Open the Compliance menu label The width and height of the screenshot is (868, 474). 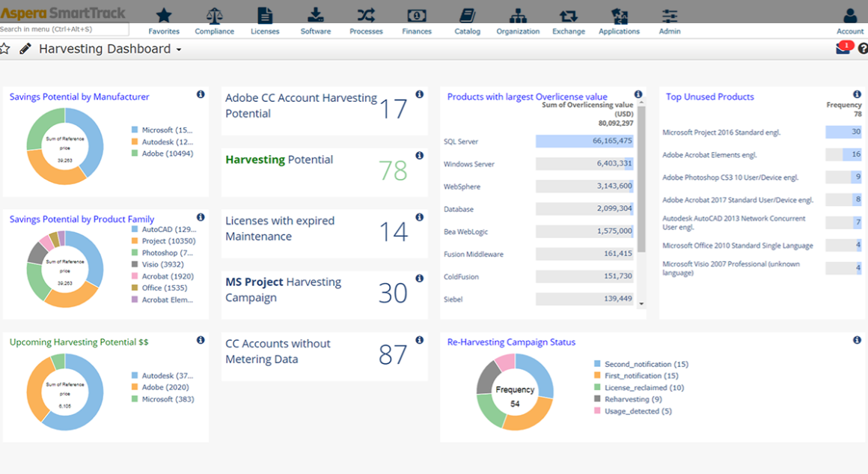[x=214, y=31]
